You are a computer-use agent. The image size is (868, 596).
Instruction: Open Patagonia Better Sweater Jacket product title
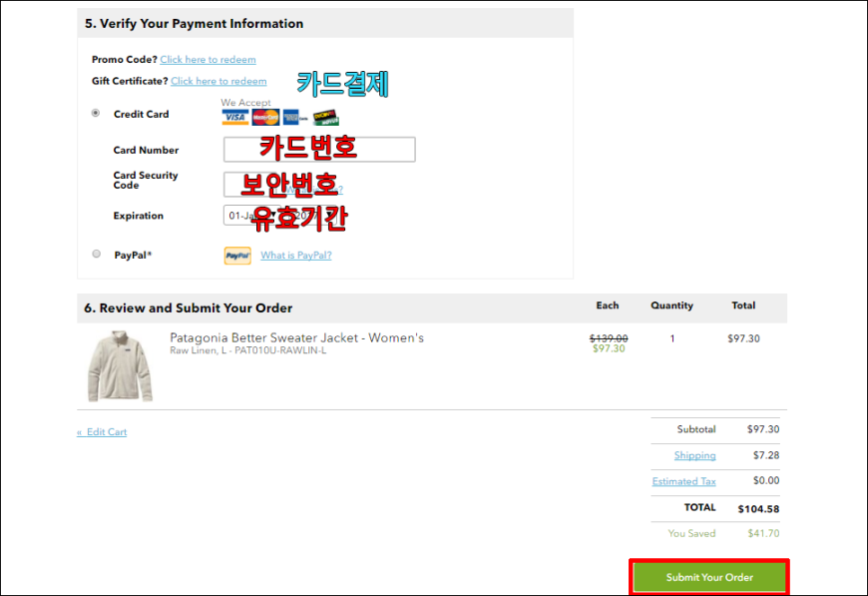tap(296, 337)
